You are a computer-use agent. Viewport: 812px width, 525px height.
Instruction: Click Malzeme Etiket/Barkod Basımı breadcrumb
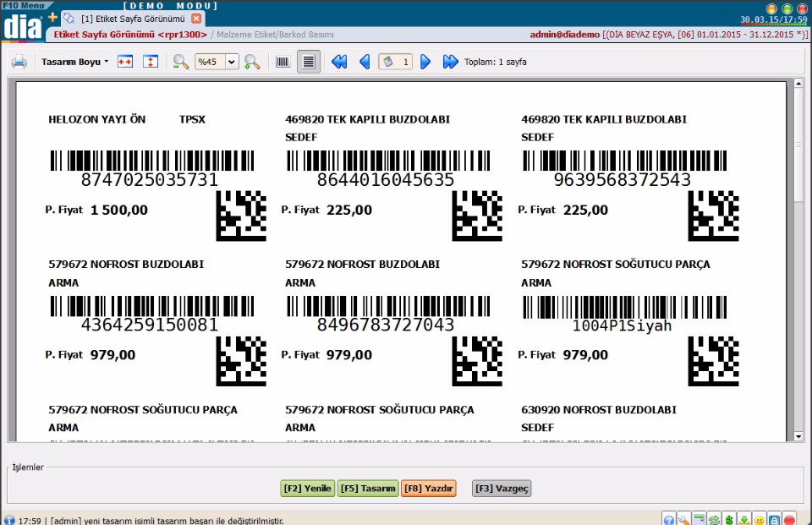(x=275, y=35)
